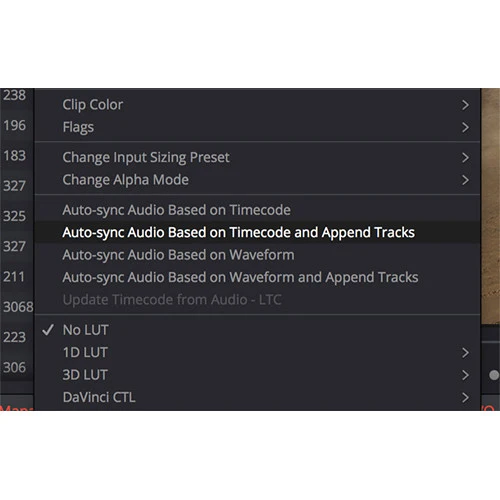Click the gray slider handle dot
Viewport: 500px width, 500px height.
pos(494,375)
